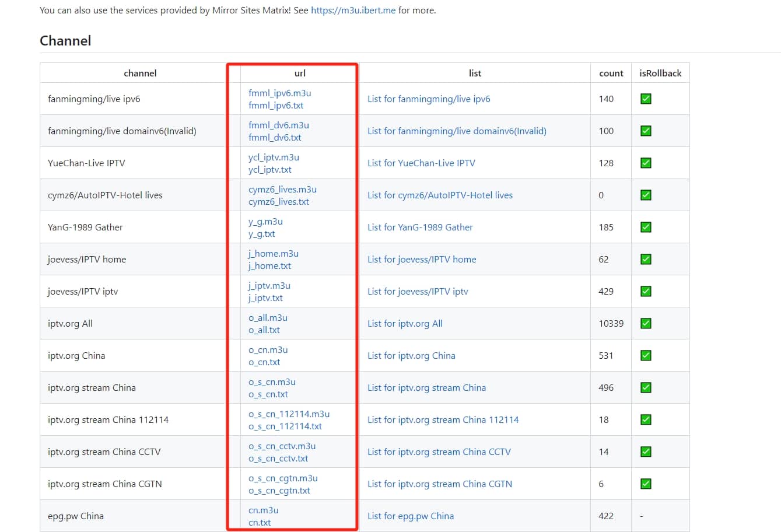Click green check in YanG-1989 Gather row
Image resolution: width=781 pixels, height=532 pixels.
point(646,227)
